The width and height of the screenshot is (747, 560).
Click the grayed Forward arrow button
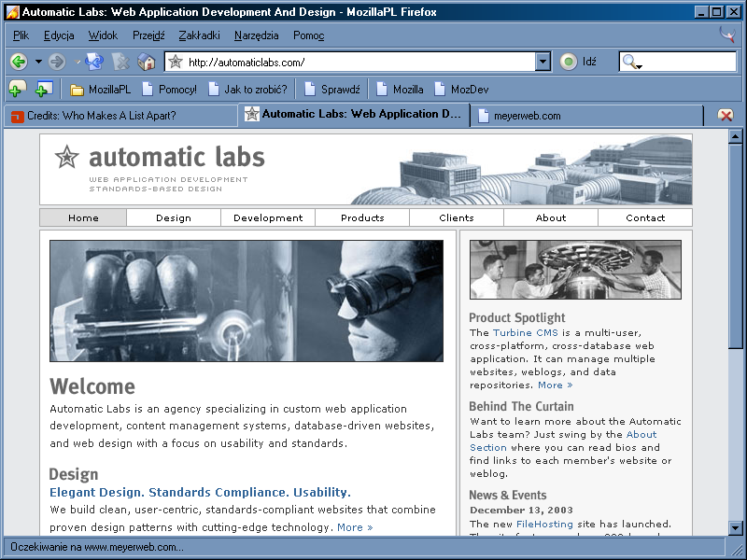point(57,62)
